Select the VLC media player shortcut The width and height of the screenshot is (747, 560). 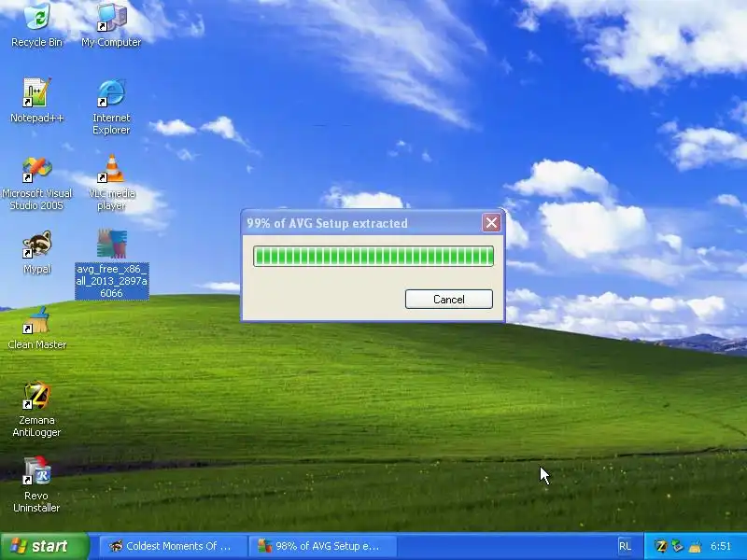[111, 183]
